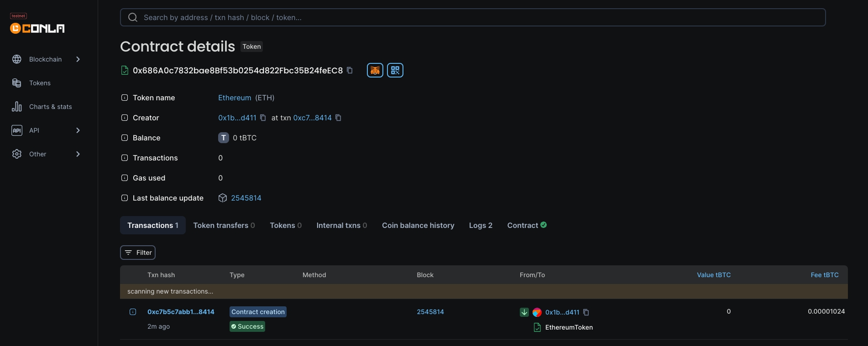Click the verified contract file icon by address
The width and height of the screenshot is (868, 346).
[125, 70]
